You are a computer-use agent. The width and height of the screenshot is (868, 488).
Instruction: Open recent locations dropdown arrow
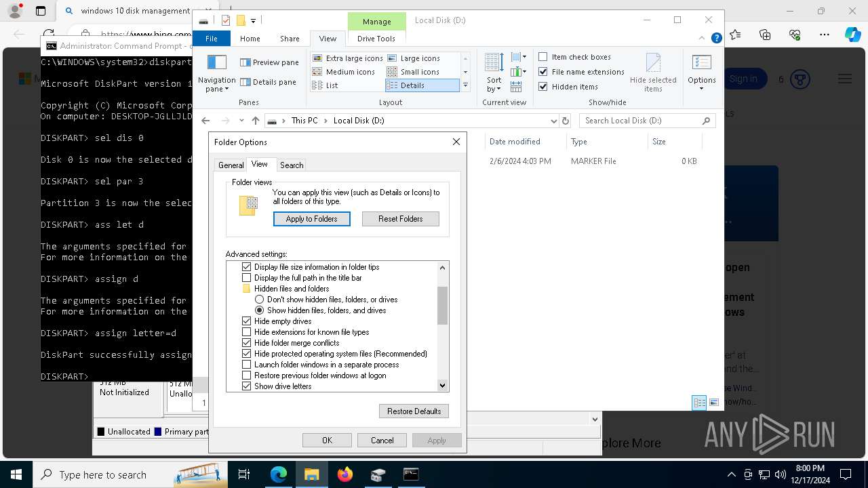coord(241,121)
